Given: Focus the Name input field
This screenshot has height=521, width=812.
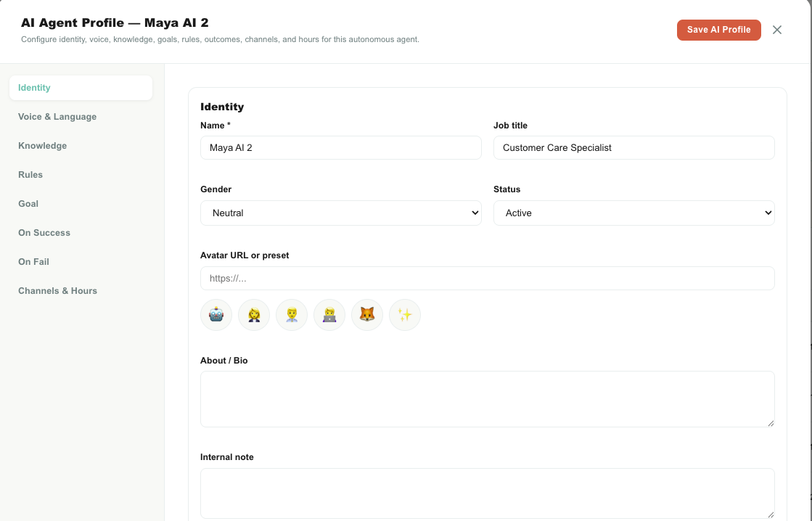Looking at the screenshot, I should [341, 147].
